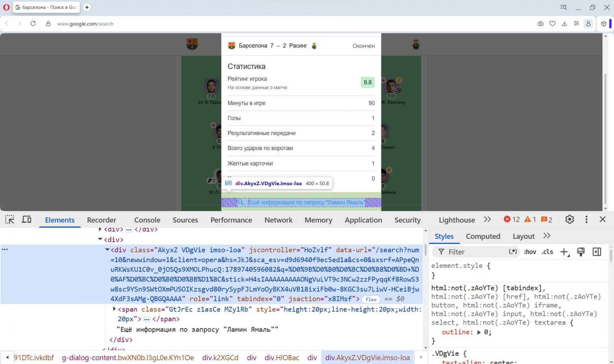This screenshot has width=614, height=364.
Task: Open the Network tab
Action: (279, 220)
